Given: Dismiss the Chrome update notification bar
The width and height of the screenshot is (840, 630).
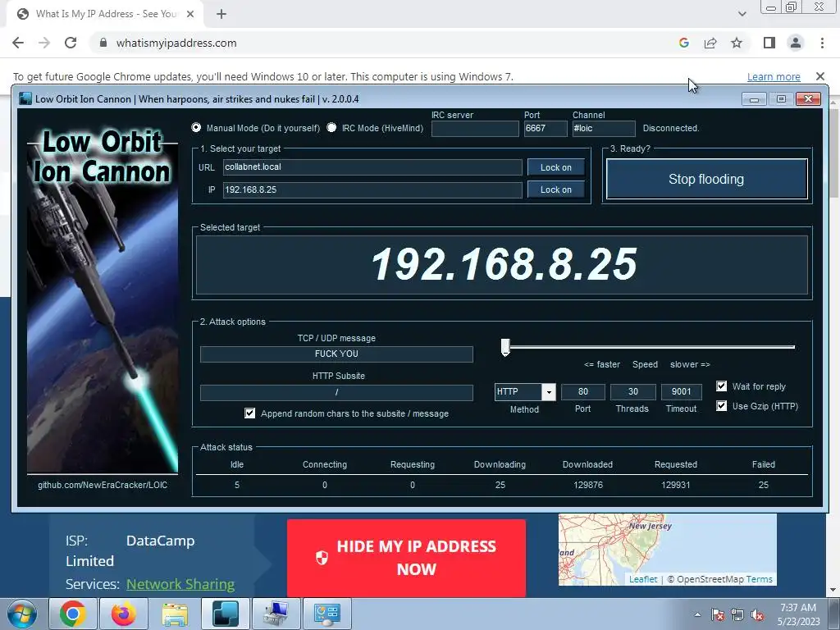Looking at the screenshot, I should pyautogui.click(x=819, y=76).
